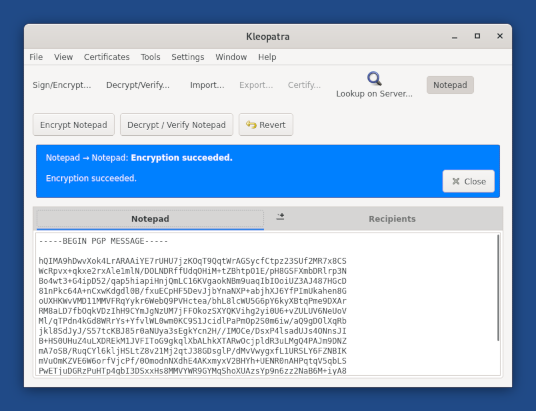Click Encrypt Notepad button
This screenshot has width=536, height=411.
pyautogui.click(x=73, y=125)
